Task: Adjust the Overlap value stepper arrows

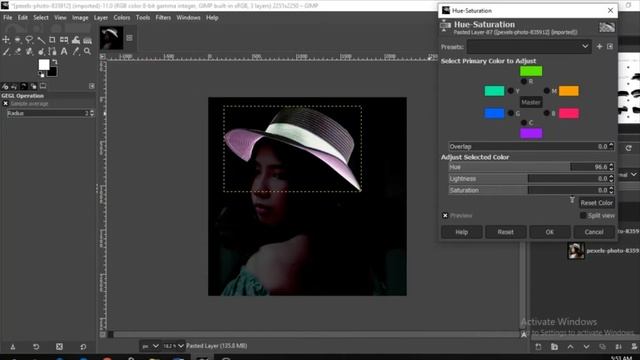Action: pyautogui.click(x=611, y=146)
